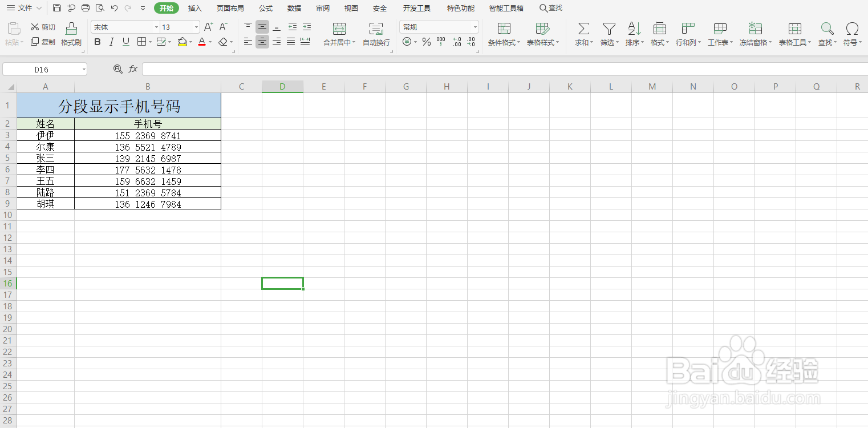Click the decrease decimal places icon
Viewport: 868px width, 428px height.
(470, 42)
